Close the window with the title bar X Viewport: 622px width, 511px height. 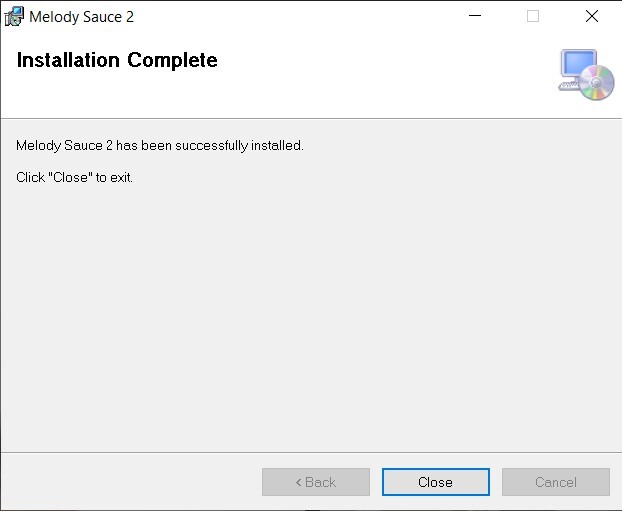click(x=592, y=16)
